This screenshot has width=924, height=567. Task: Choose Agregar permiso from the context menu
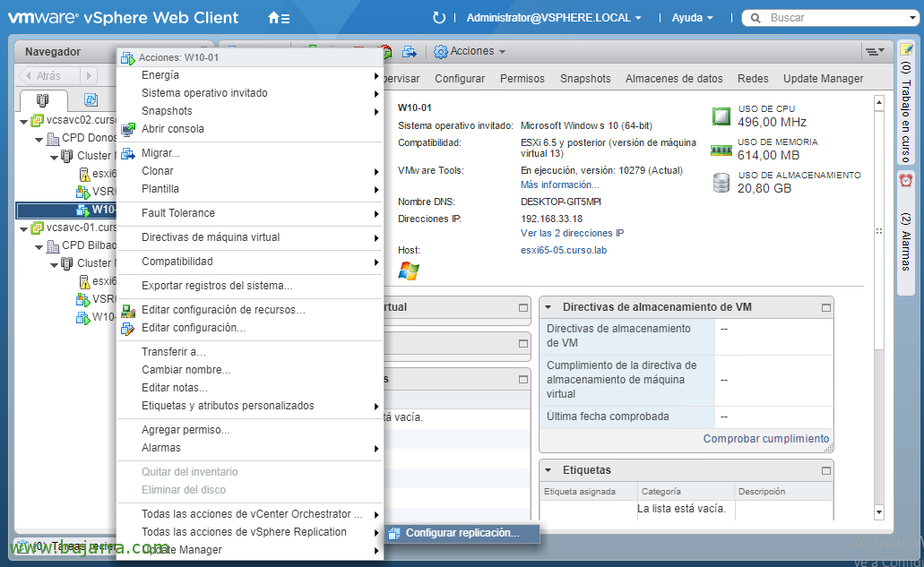[250, 430]
